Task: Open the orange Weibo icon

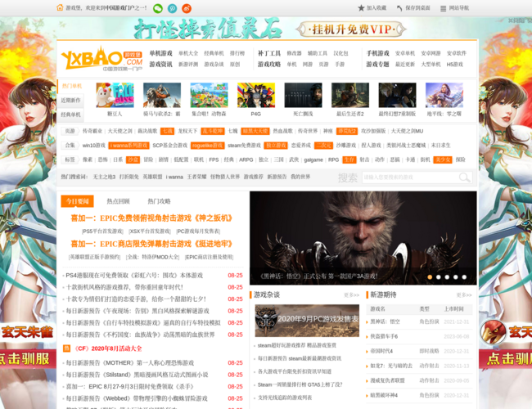Action: click(x=187, y=8)
